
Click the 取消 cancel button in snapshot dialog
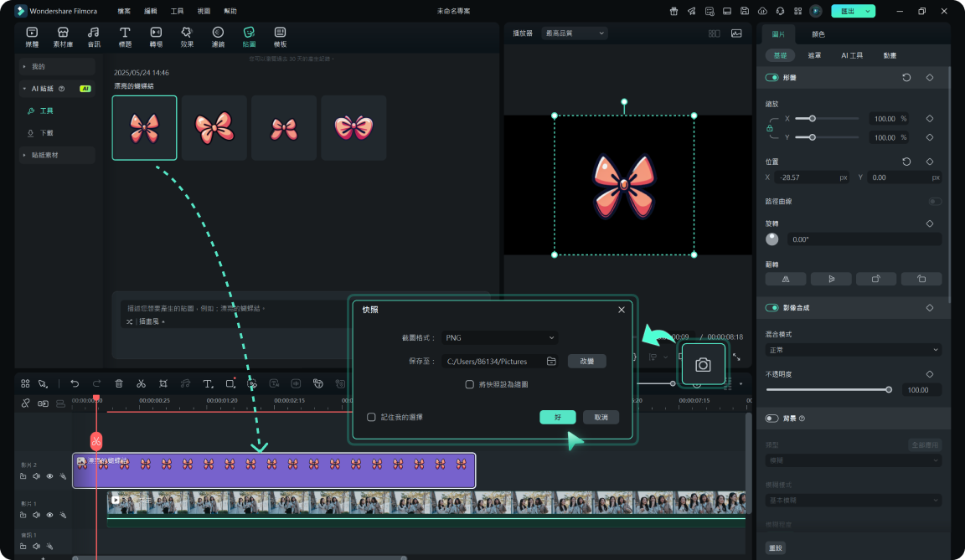click(x=601, y=418)
